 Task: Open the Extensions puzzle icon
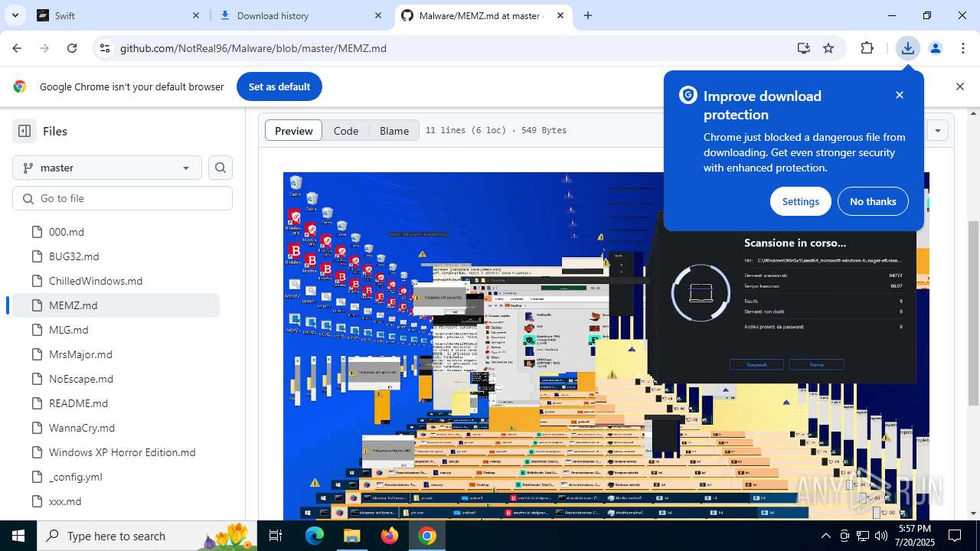point(867,48)
